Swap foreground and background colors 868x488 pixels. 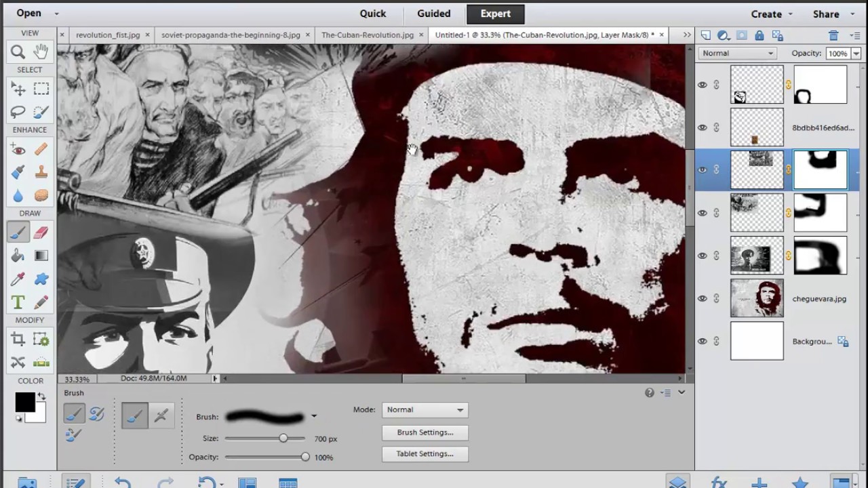pos(41,396)
